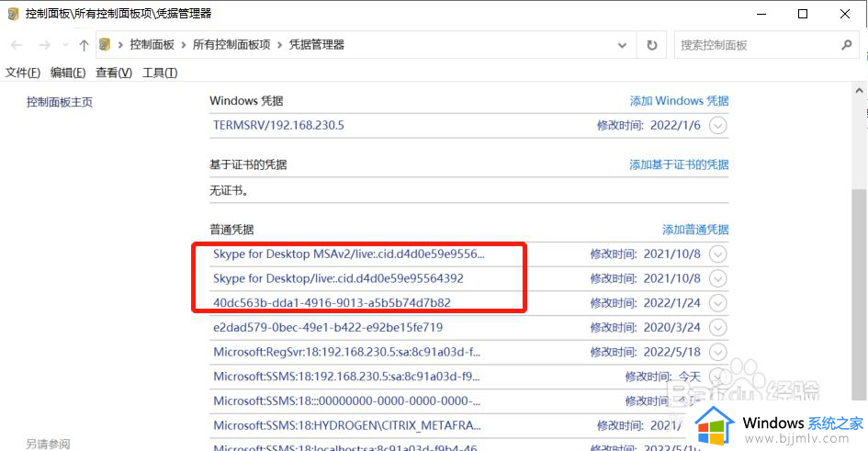Open the 文件(F) menu
This screenshot has height=451, width=868.
[23, 73]
